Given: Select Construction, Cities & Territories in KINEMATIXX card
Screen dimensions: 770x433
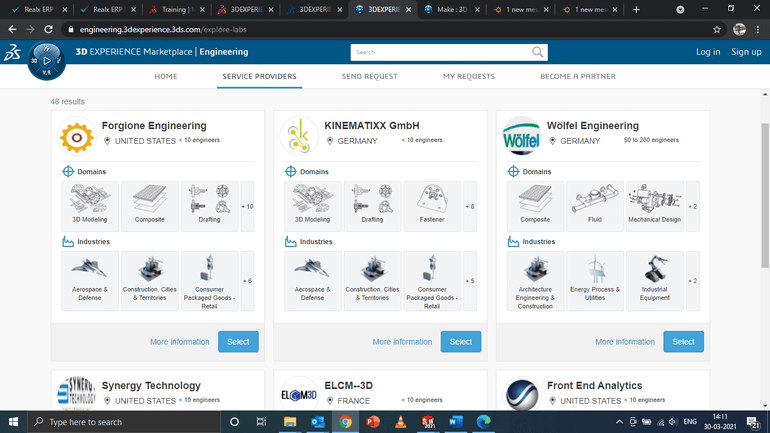Looking at the screenshot, I should [x=372, y=281].
